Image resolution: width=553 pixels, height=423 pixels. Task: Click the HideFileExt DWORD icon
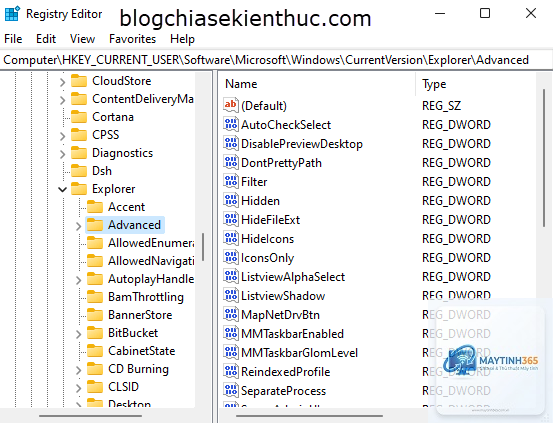pyautogui.click(x=231, y=220)
